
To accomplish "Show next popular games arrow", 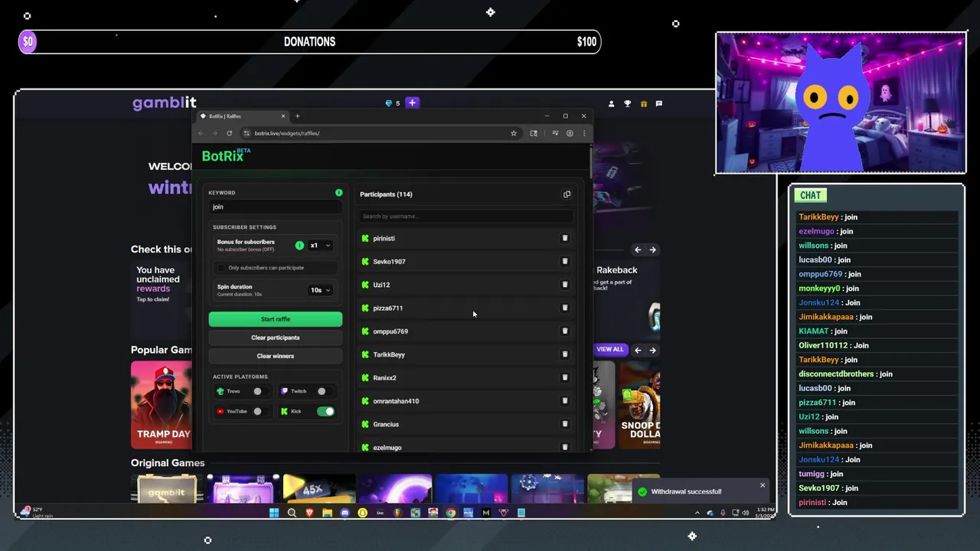I will 652,350.
